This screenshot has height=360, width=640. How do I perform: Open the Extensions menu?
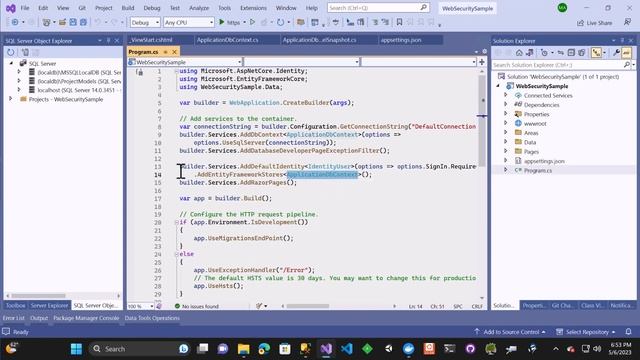pyautogui.click(x=253, y=8)
